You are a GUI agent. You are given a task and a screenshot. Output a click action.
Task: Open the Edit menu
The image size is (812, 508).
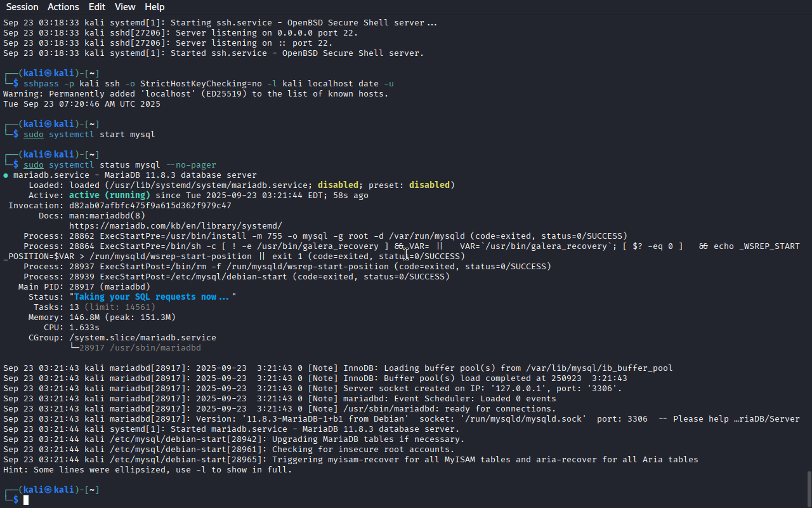[x=97, y=7]
